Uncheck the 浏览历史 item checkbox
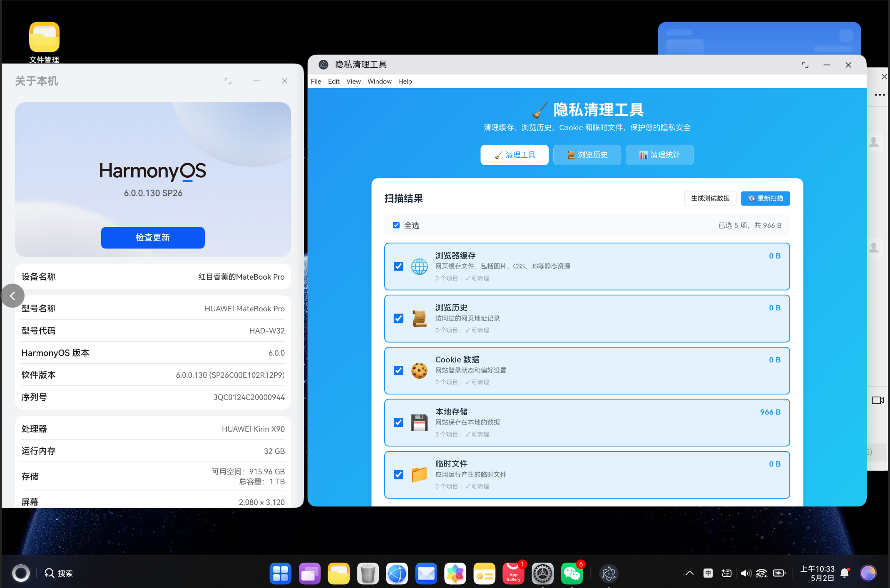This screenshot has height=588, width=890. [x=398, y=318]
